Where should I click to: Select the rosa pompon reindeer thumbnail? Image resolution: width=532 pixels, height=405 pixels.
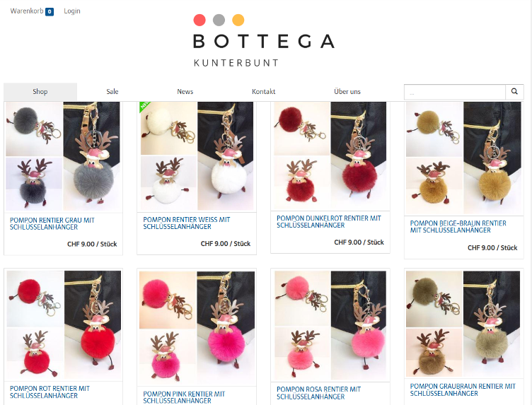point(330,325)
